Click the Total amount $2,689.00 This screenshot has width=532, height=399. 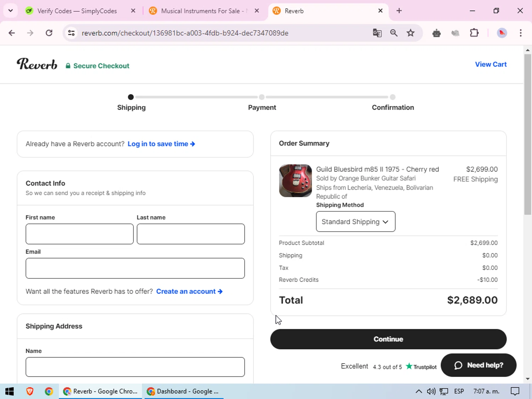[472, 300]
